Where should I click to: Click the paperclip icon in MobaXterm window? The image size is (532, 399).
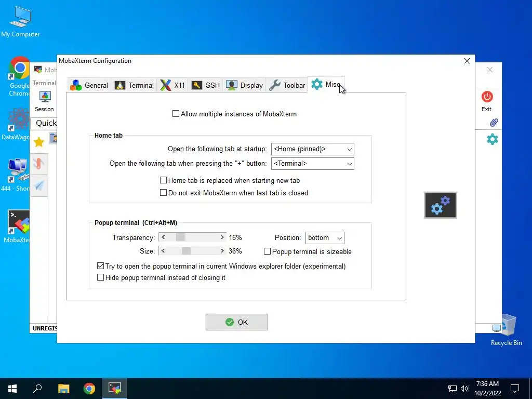click(494, 123)
